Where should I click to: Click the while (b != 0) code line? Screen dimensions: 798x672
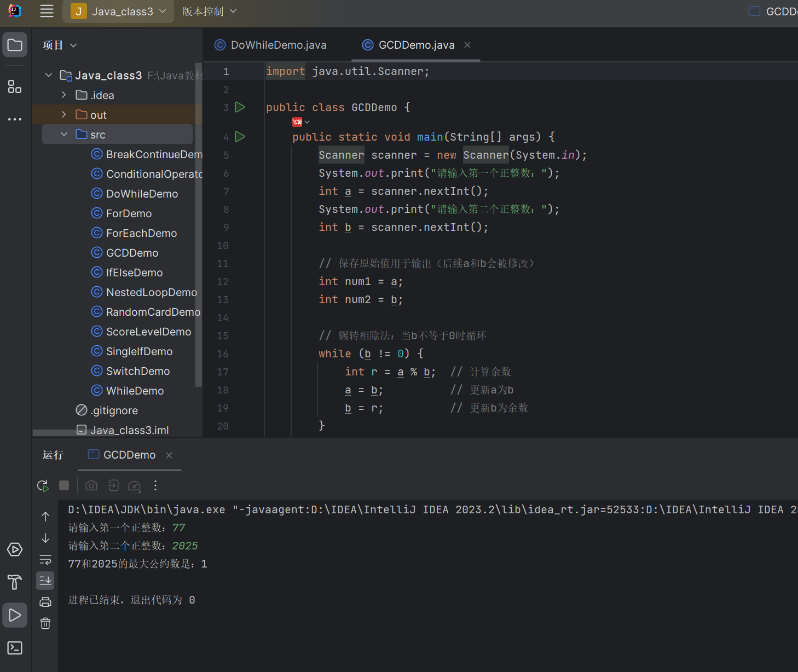click(x=371, y=354)
